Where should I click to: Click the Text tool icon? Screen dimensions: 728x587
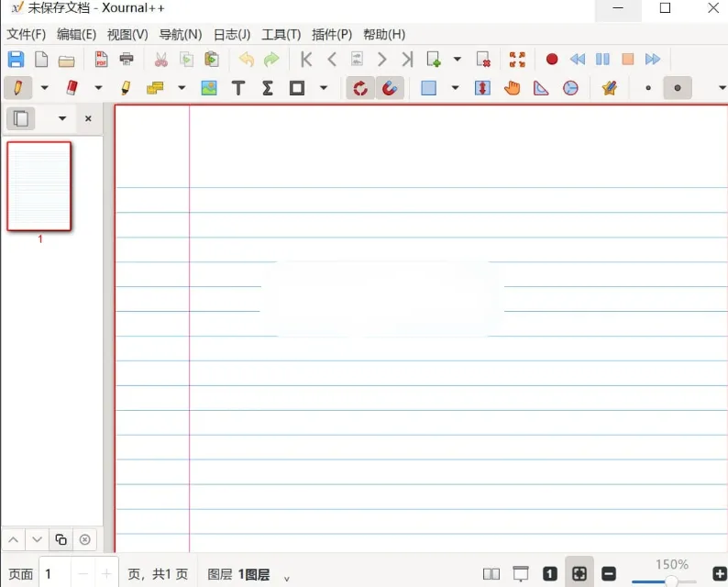click(x=238, y=88)
